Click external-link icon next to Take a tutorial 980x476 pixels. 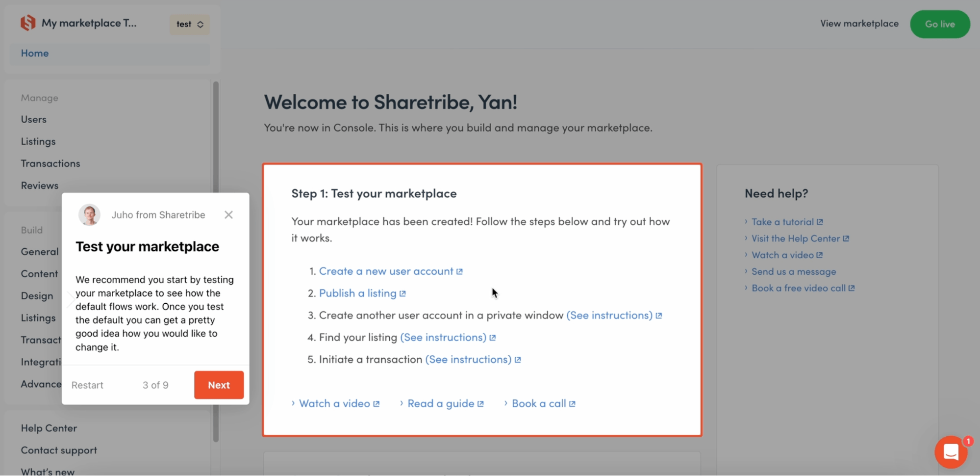[820, 222]
